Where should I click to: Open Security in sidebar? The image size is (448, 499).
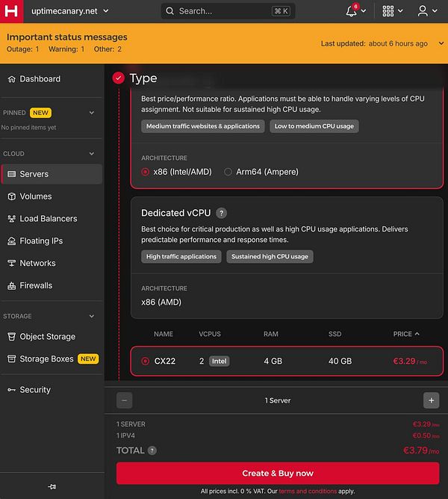52,390
